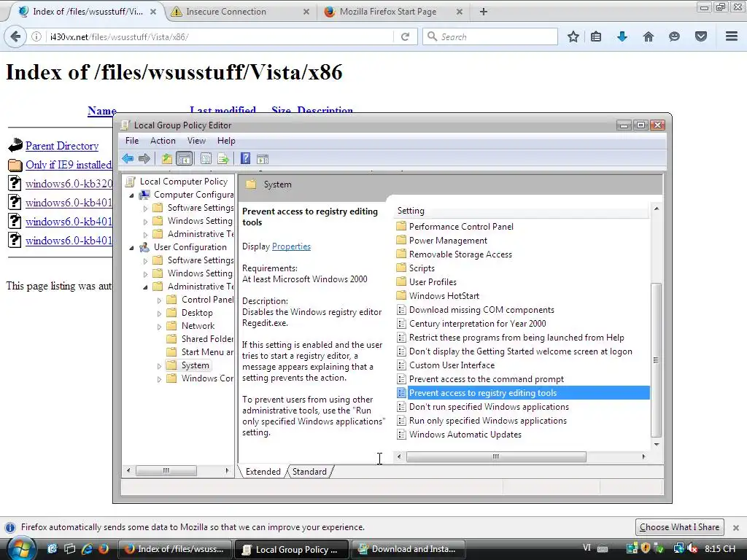Switch to Mozilla Firefox Start Page tab
This screenshot has height=560, width=747.
pyautogui.click(x=393, y=12)
